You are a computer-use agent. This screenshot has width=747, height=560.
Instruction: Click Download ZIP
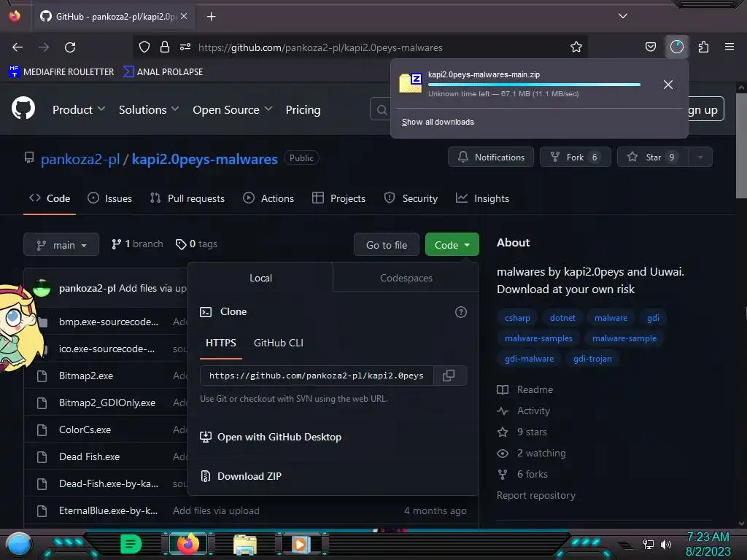pyautogui.click(x=241, y=476)
